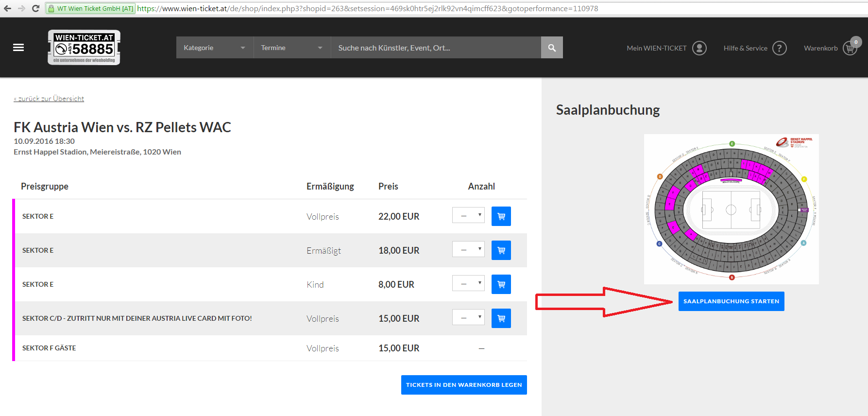This screenshot has height=416, width=868.
Task: Click the browser address bar URL
Action: (368, 8)
